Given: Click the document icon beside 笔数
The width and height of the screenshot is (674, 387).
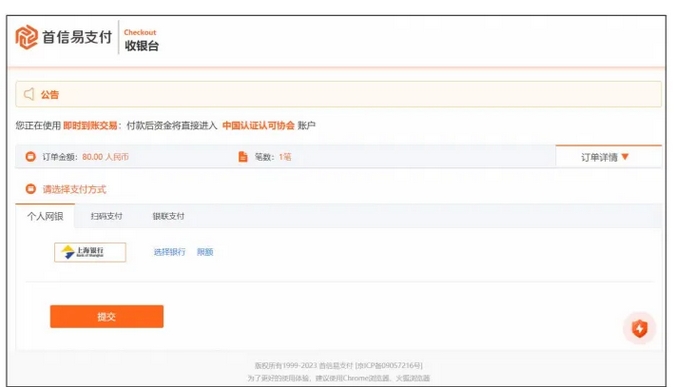Looking at the screenshot, I should [x=243, y=157].
